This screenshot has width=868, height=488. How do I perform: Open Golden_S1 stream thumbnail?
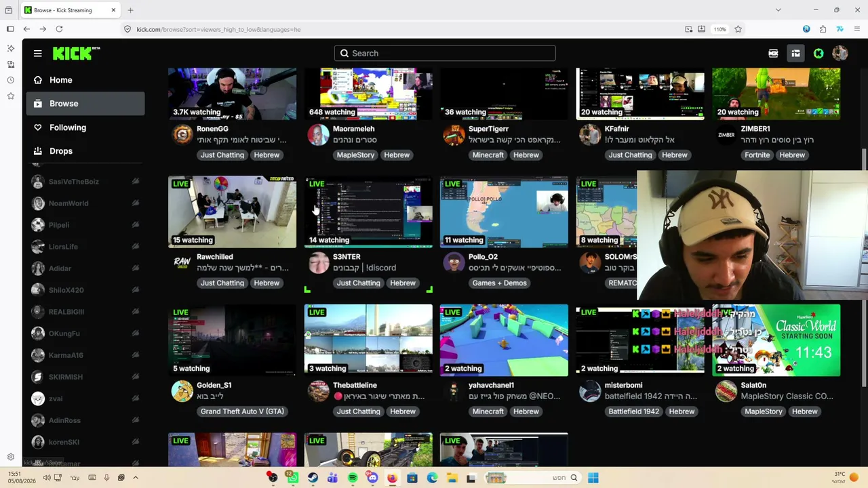tap(232, 340)
